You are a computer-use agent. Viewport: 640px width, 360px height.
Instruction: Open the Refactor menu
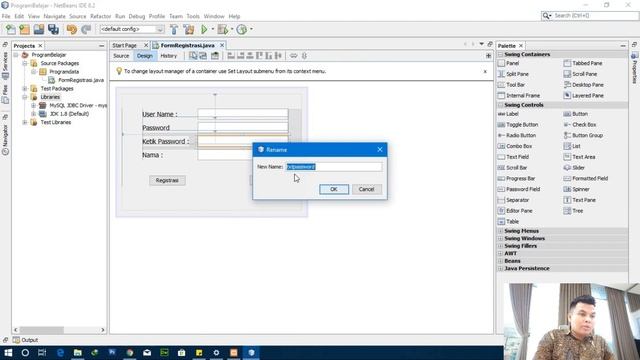[100, 16]
